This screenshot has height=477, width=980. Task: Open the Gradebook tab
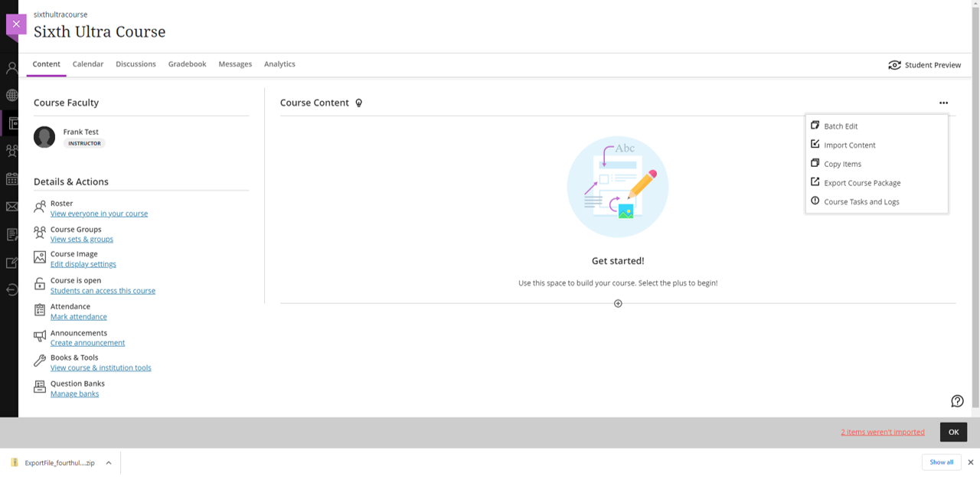[187, 64]
